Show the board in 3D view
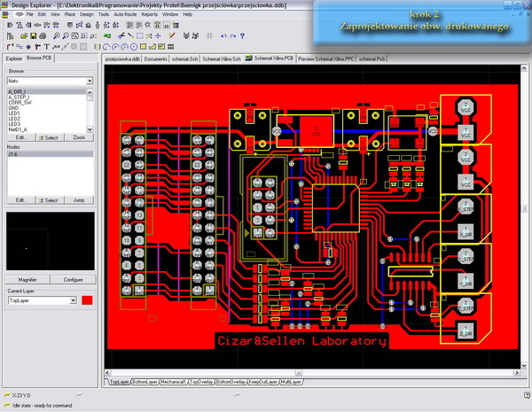The image size is (532, 412). (x=107, y=35)
